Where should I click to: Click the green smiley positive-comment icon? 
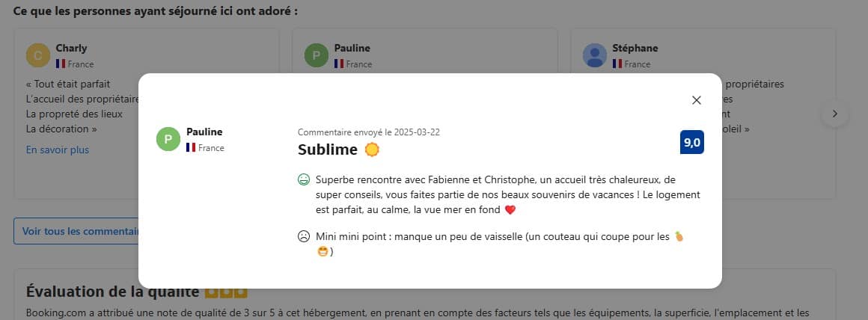303,179
